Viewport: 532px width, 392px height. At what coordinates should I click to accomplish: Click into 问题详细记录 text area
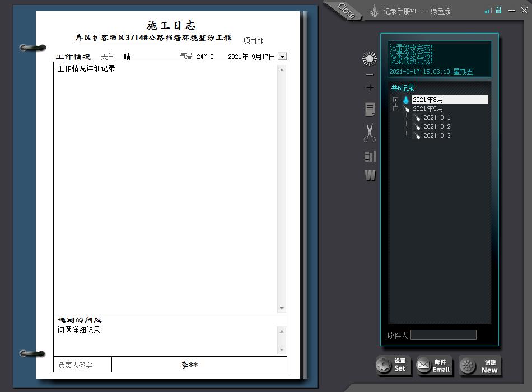click(166, 340)
